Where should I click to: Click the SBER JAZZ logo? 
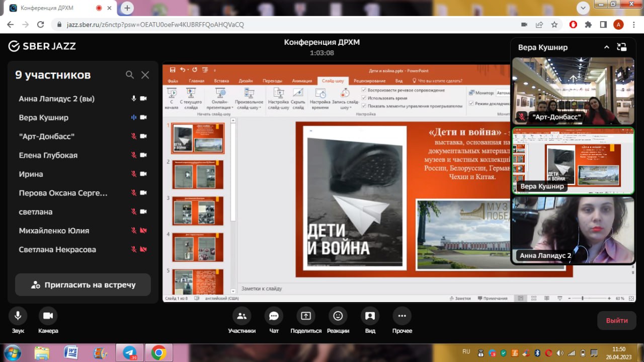coord(42,46)
